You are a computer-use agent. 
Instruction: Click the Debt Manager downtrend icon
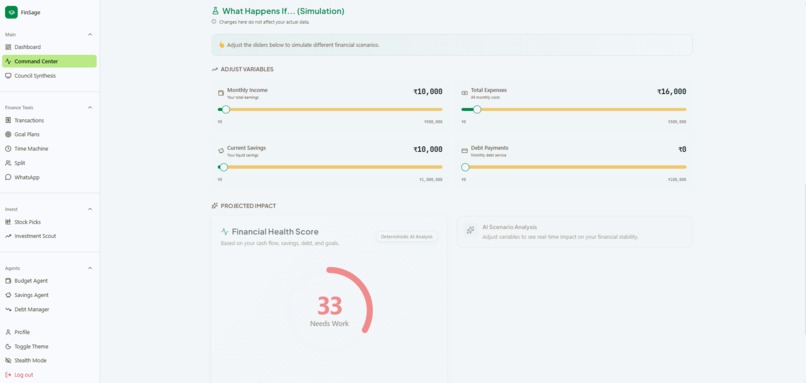[x=8, y=309]
